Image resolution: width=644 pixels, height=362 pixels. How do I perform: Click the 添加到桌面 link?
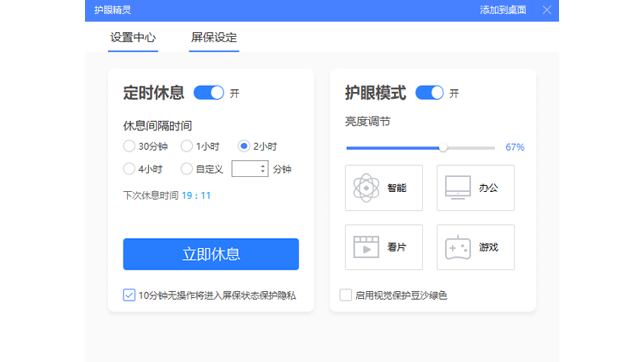point(503,10)
